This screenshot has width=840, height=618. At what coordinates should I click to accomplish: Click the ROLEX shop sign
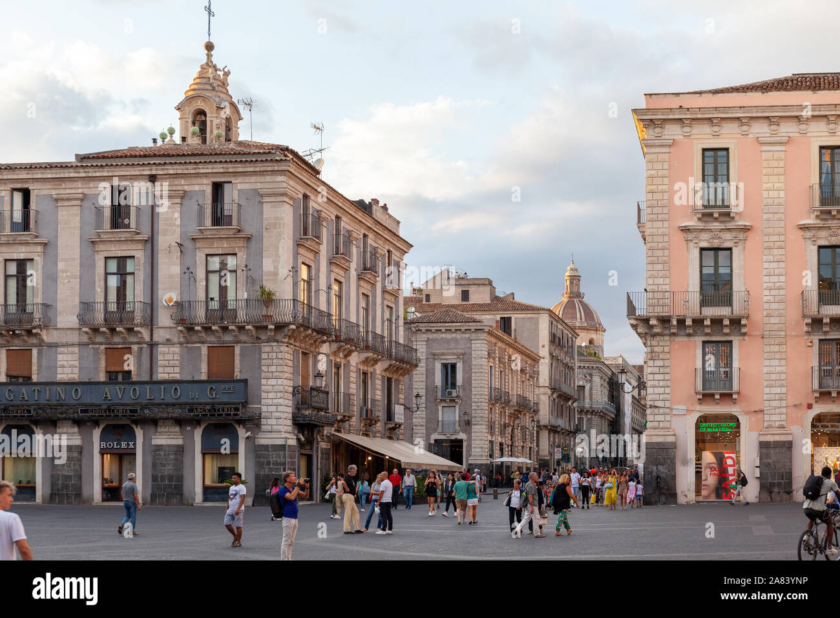(x=118, y=445)
